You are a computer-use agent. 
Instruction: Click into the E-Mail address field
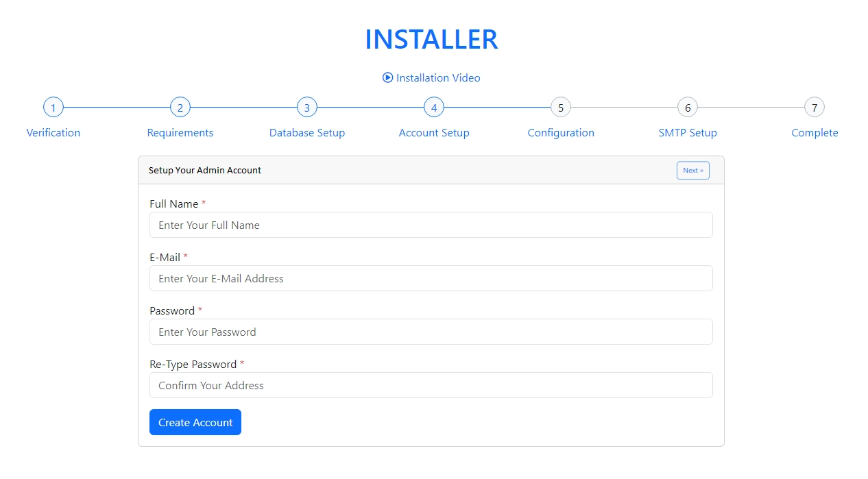pyautogui.click(x=431, y=278)
